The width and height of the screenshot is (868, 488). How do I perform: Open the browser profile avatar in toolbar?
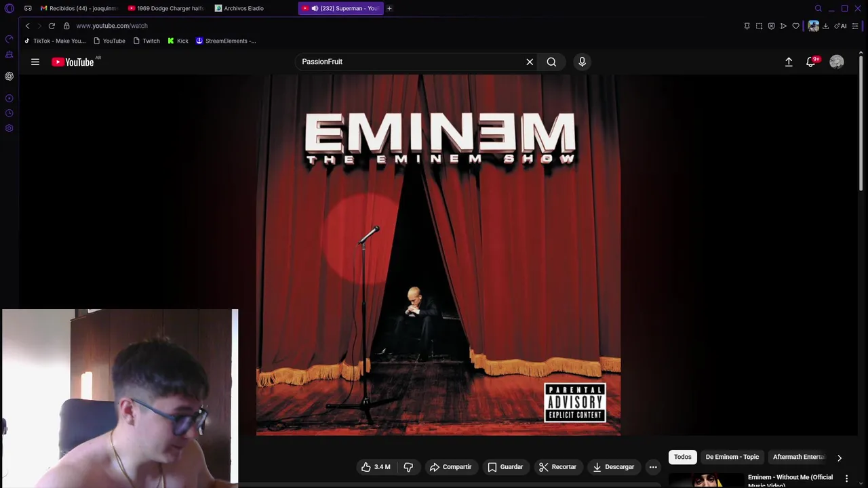pos(813,26)
